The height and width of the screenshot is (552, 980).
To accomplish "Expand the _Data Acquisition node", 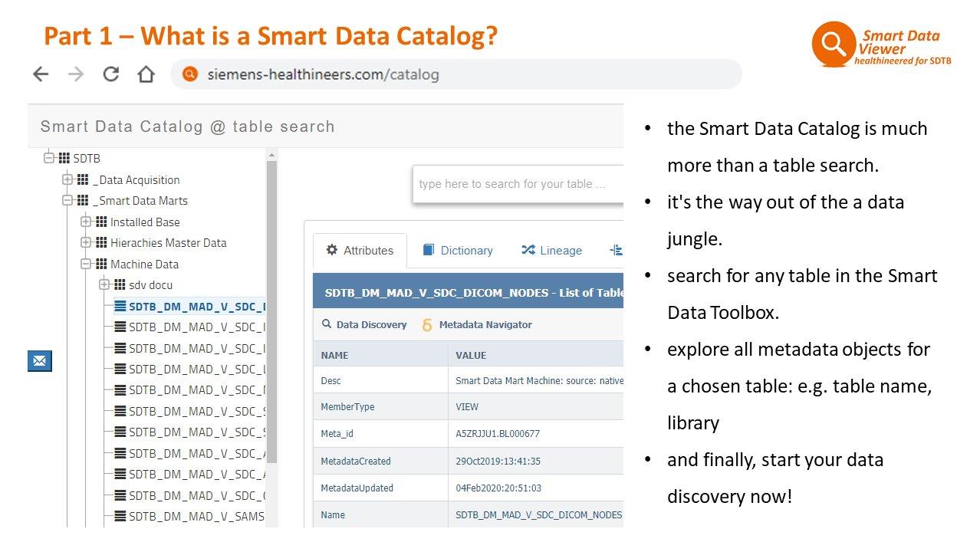I will (67, 179).
